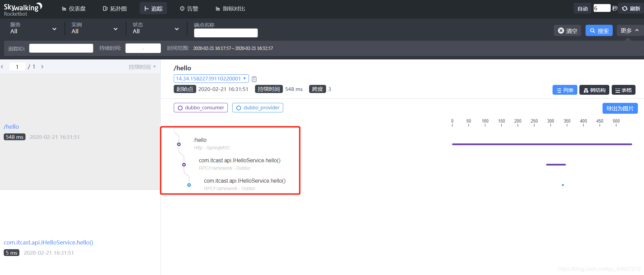Viewport: 644px width, 275px height.
Task: Click the 搜索 search button
Action: click(599, 31)
